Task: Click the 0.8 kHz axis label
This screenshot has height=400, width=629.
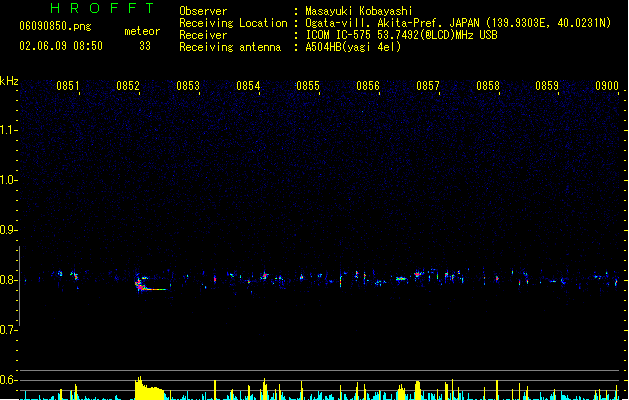Action: 8,280
